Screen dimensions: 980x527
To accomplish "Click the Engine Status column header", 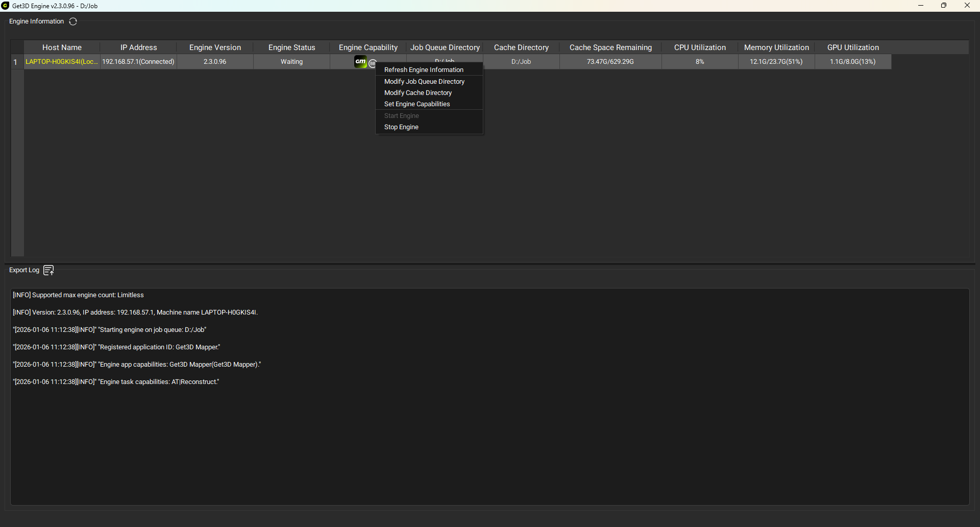I will pyautogui.click(x=291, y=47).
